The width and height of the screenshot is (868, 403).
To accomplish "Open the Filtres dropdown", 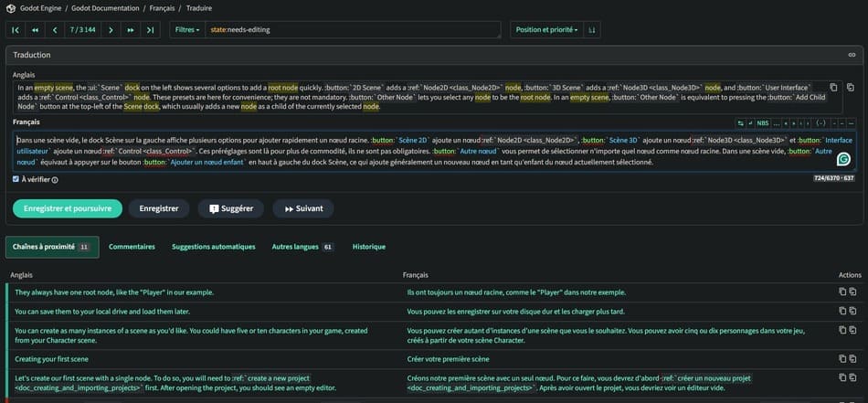I will [x=187, y=30].
